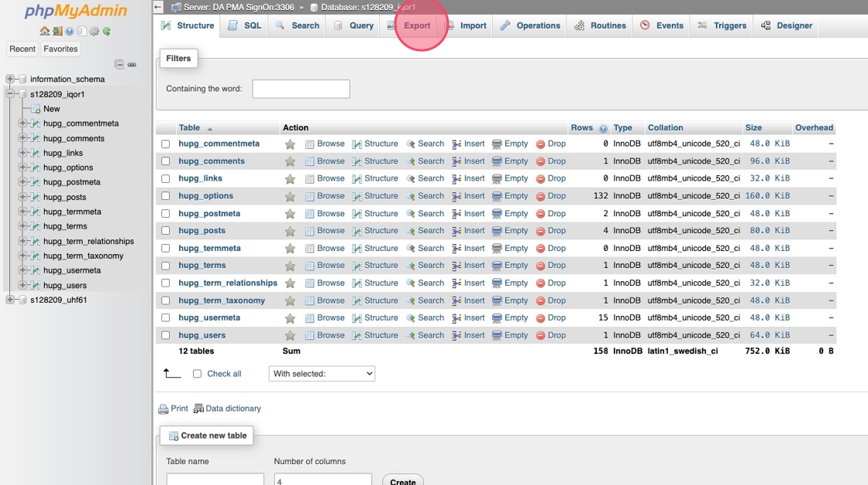Switch to the Export tab

point(416,26)
